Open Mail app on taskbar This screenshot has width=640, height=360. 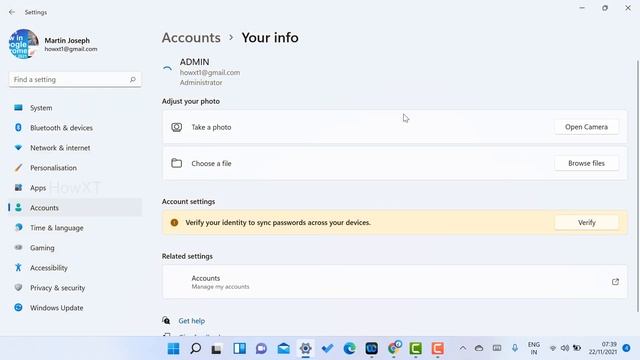click(x=283, y=349)
